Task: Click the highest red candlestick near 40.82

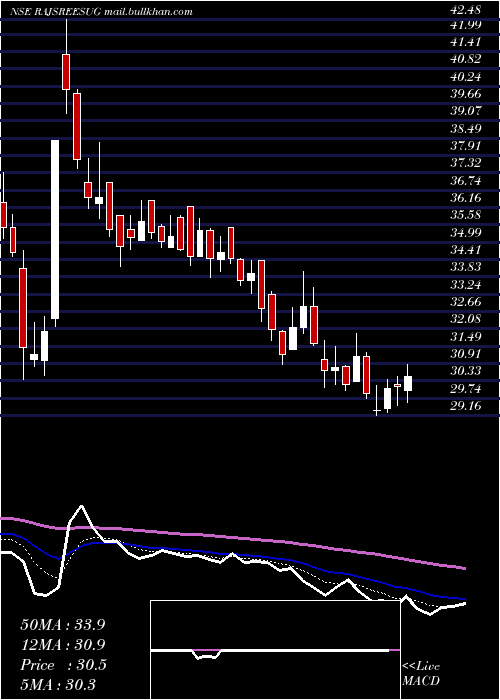Action: pos(66,71)
